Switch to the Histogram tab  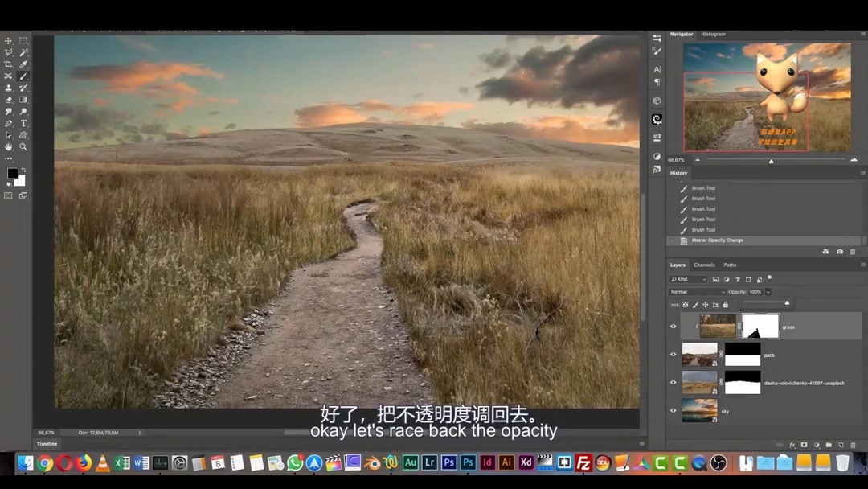point(714,34)
